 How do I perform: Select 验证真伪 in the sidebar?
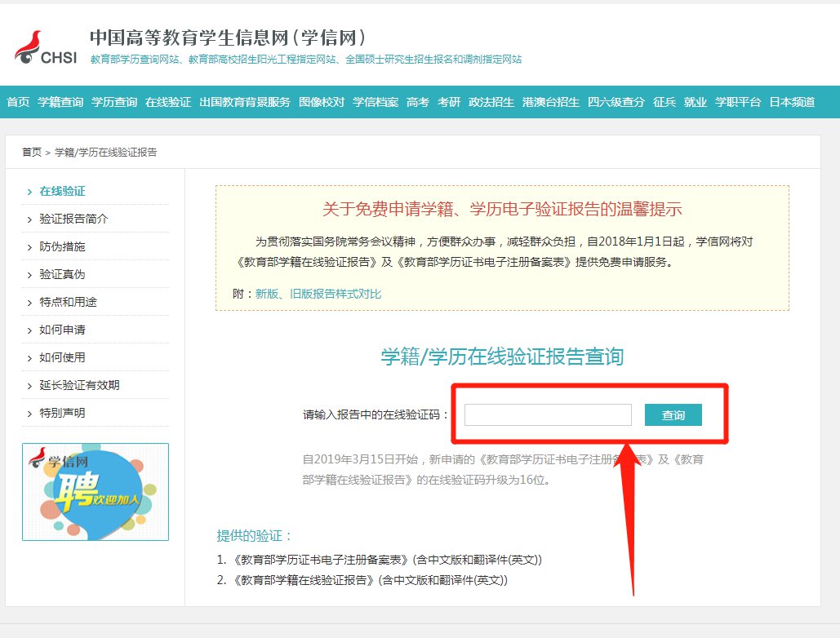pyautogui.click(x=62, y=275)
